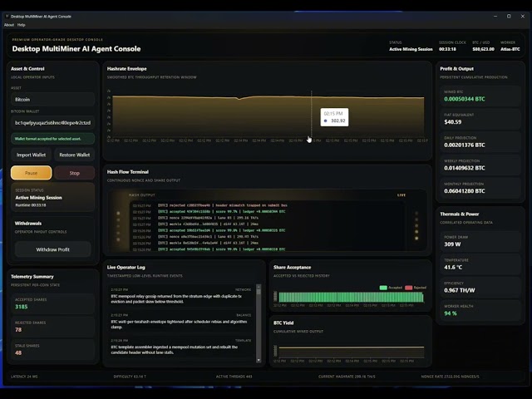The height and width of the screenshot is (399, 532).
Task: Click the green Accepted legend swatch
Action: pos(383,288)
